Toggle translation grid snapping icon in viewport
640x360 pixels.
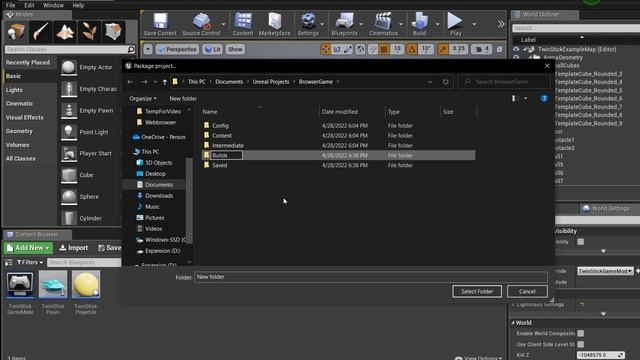click(384, 49)
